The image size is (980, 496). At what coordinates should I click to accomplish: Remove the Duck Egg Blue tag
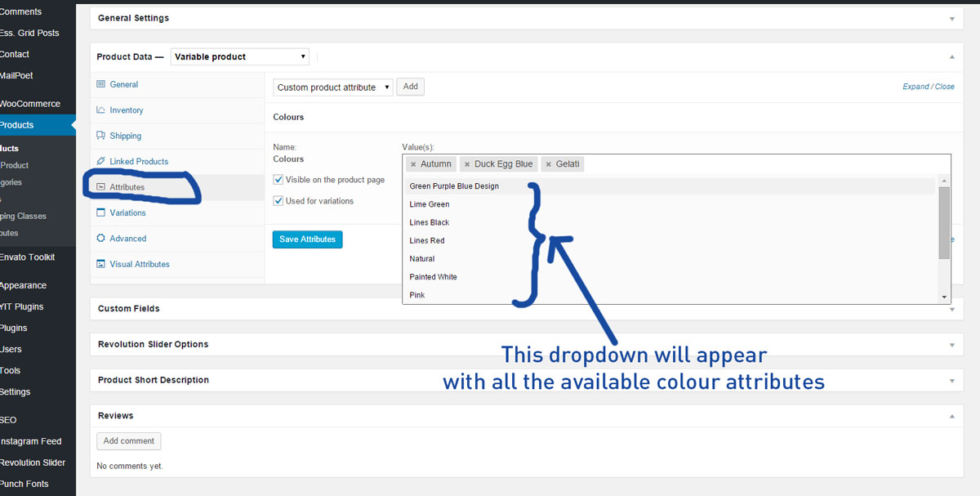tap(467, 164)
